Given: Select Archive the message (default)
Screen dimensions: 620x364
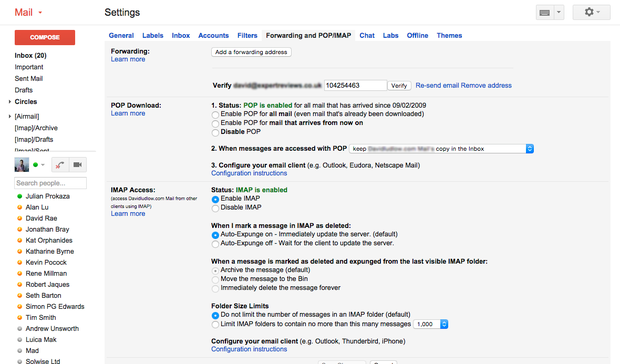Looking at the screenshot, I should [x=215, y=271].
